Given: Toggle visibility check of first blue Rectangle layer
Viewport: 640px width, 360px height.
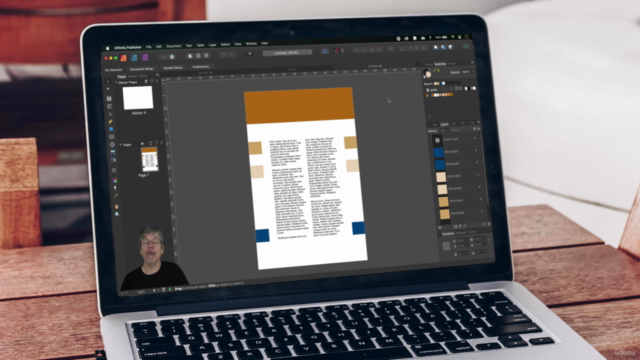Looking at the screenshot, I should (x=476, y=151).
